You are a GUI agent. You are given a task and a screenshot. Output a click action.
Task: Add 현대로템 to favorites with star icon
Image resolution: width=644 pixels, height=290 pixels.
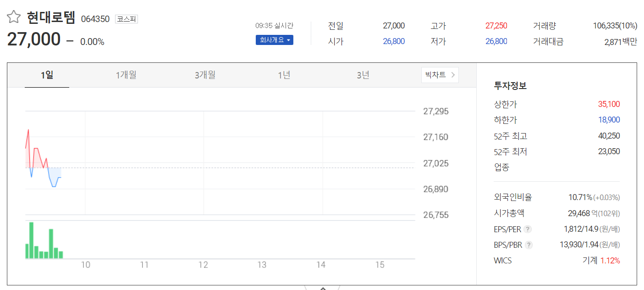14,17
